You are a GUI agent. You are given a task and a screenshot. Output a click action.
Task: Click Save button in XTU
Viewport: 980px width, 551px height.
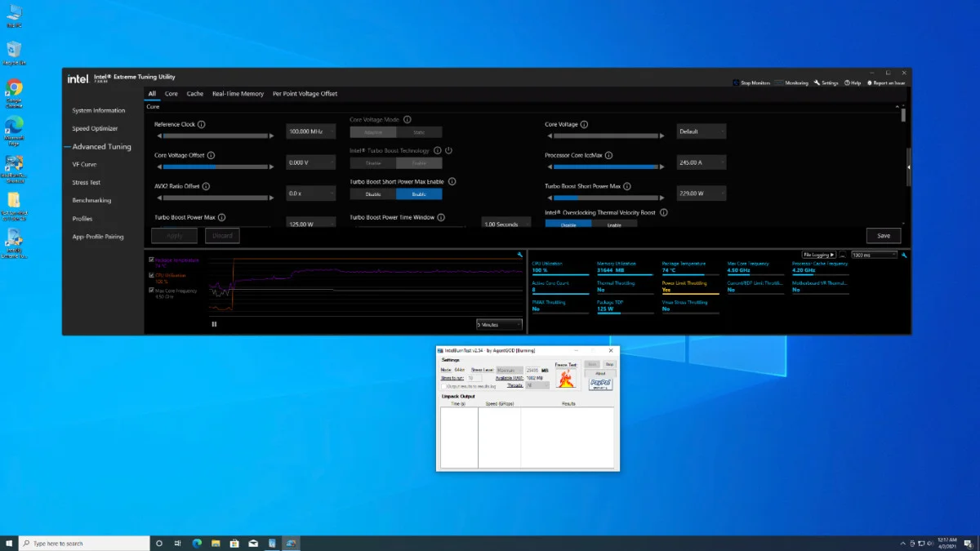[884, 236]
